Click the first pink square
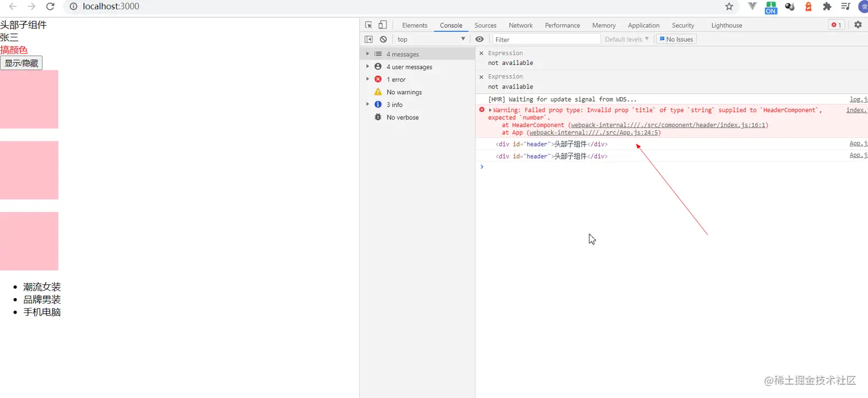 click(29, 99)
